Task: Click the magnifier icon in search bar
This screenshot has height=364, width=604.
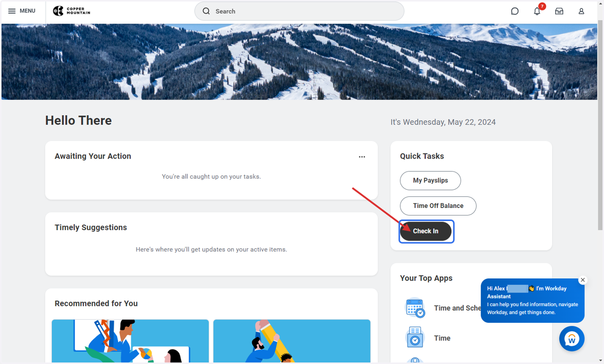Action: pos(206,11)
